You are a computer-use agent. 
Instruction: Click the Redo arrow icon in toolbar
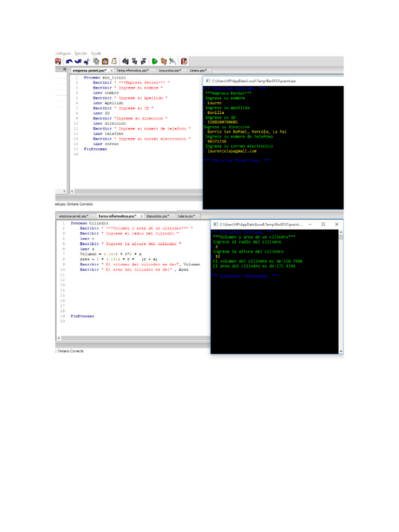pos(77,61)
